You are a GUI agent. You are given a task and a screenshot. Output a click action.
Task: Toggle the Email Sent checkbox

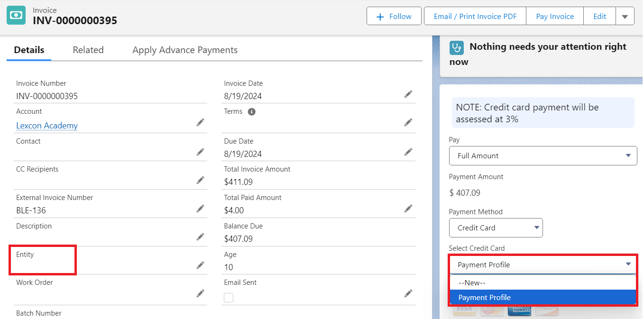229,298
